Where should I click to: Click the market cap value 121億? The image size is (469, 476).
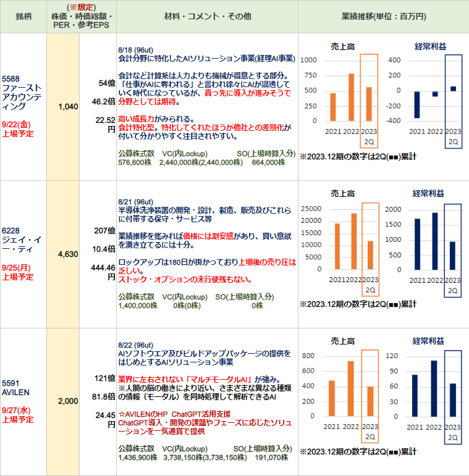click(105, 378)
